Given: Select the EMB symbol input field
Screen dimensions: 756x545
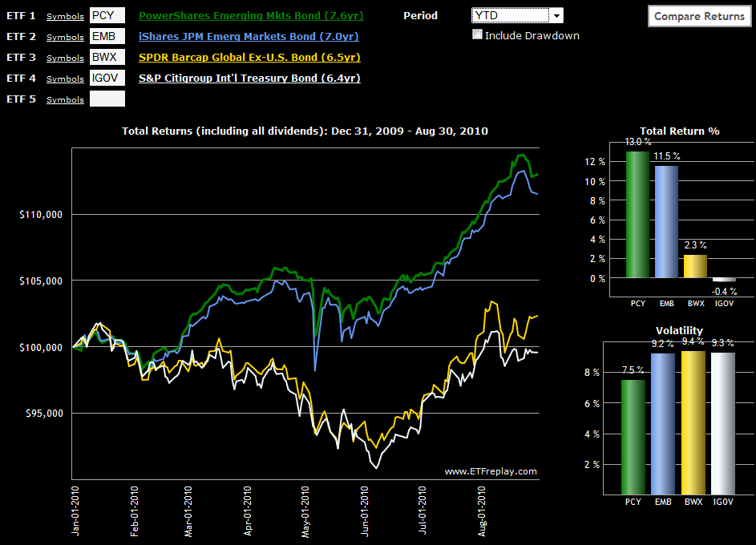Looking at the screenshot, I should pyautogui.click(x=107, y=36).
